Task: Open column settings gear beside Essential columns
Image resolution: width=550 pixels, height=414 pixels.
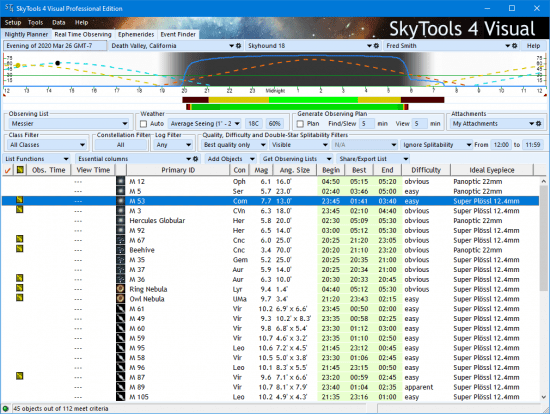Action: coord(195,159)
